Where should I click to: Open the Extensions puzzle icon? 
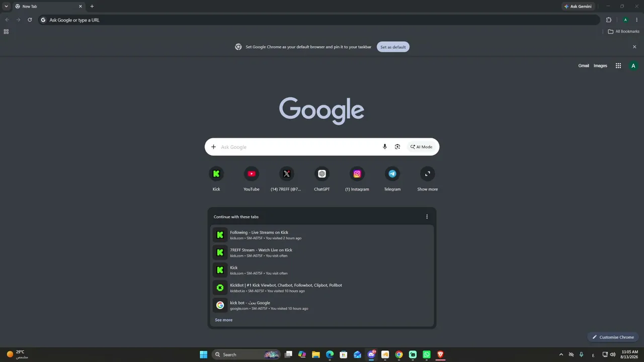(x=609, y=20)
